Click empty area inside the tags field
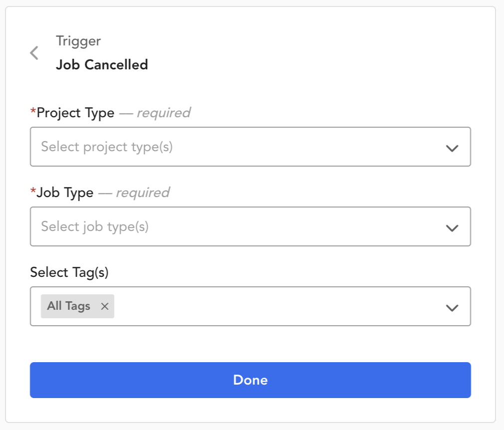The image size is (504, 430). pos(276,306)
